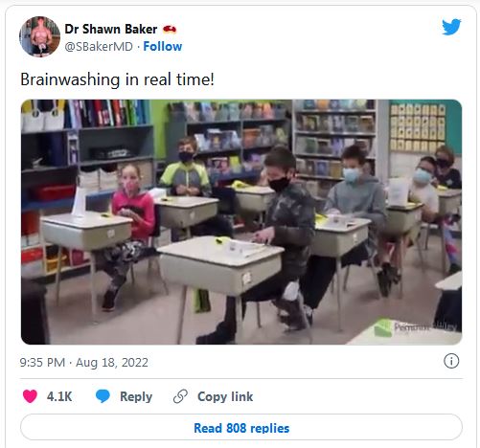Click the @SBakerMD handle
The height and width of the screenshot is (448, 480).
tap(99, 47)
